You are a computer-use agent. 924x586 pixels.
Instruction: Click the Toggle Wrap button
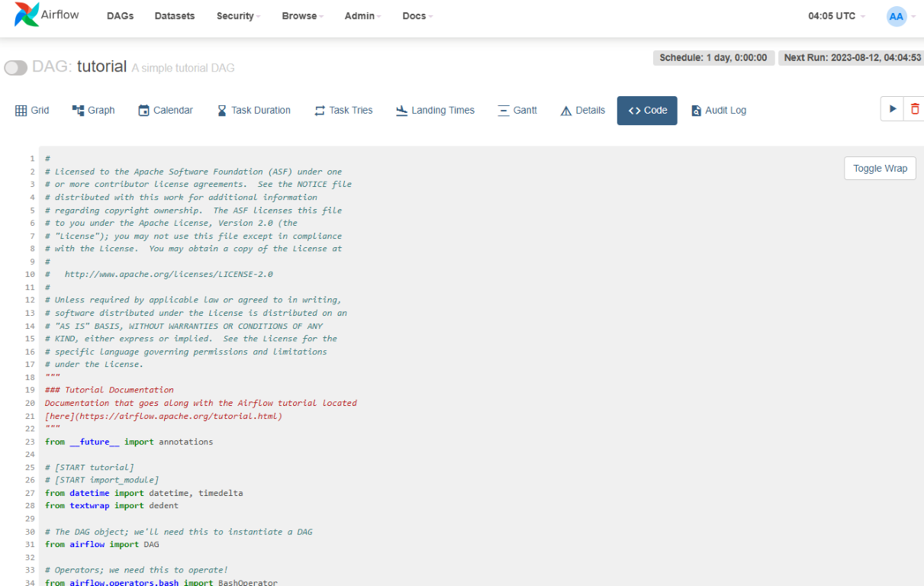[880, 169]
